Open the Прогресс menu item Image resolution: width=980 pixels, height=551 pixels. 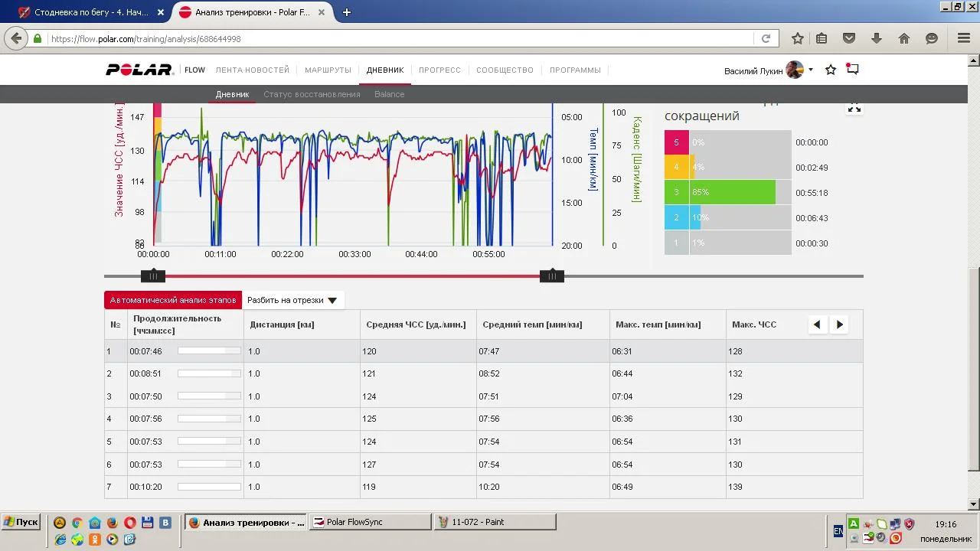pyautogui.click(x=439, y=70)
